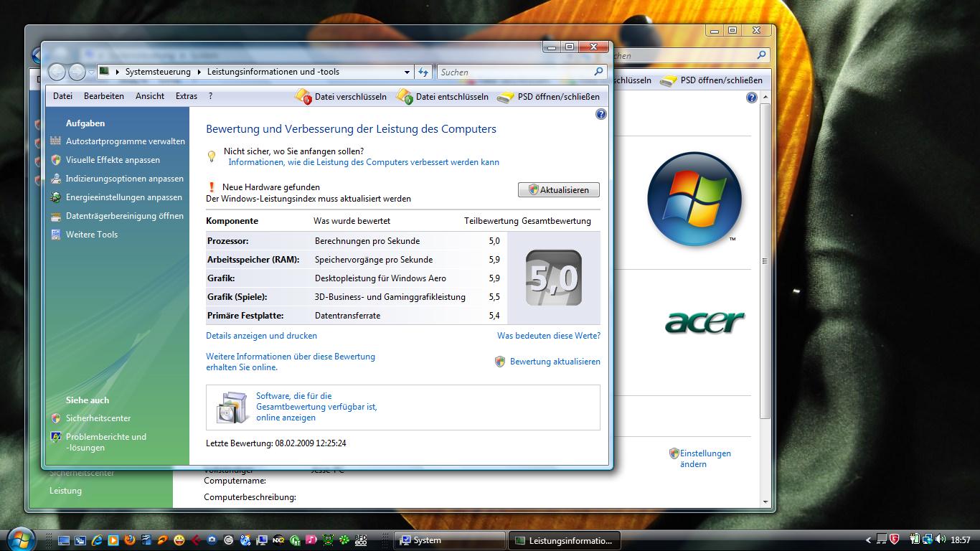The height and width of the screenshot is (551, 980).
Task: Expand the address bar history dropdown
Action: pyautogui.click(x=407, y=72)
